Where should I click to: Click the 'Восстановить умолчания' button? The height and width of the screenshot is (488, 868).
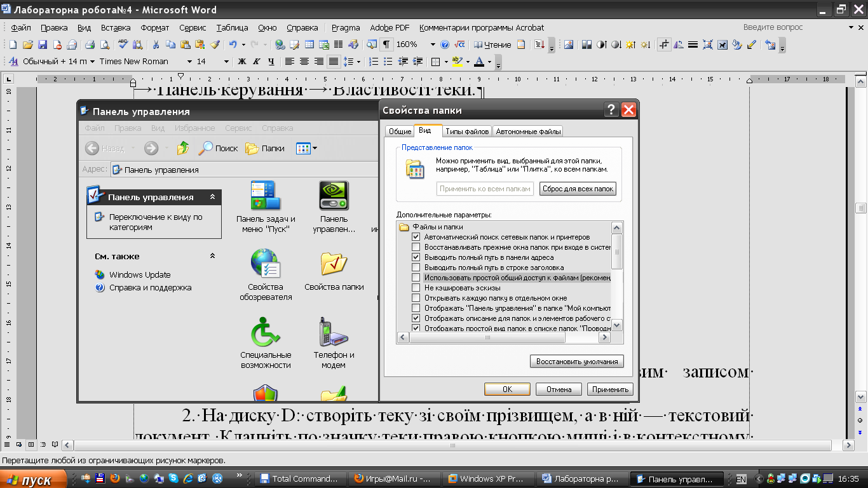click(577, 362)
